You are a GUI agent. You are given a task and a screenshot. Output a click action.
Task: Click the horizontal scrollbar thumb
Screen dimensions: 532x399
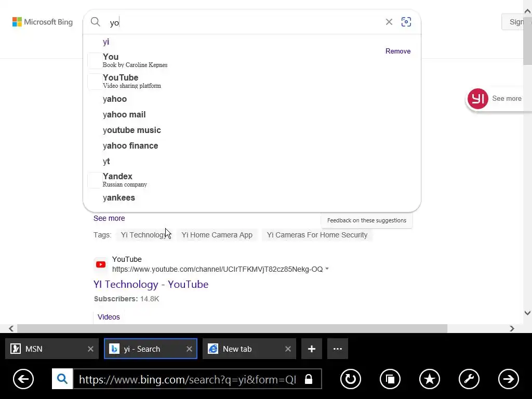(232, 328)
